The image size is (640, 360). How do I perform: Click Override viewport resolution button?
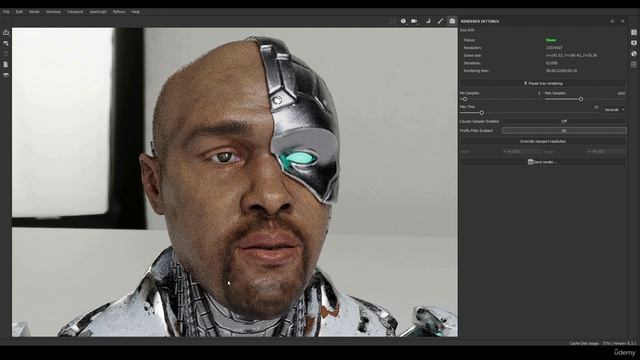[x=543, y=141]
